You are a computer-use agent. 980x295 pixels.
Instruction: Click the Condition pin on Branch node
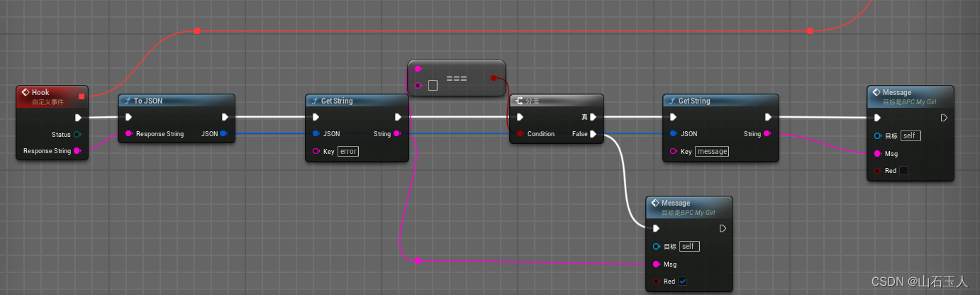click(520, 134)
